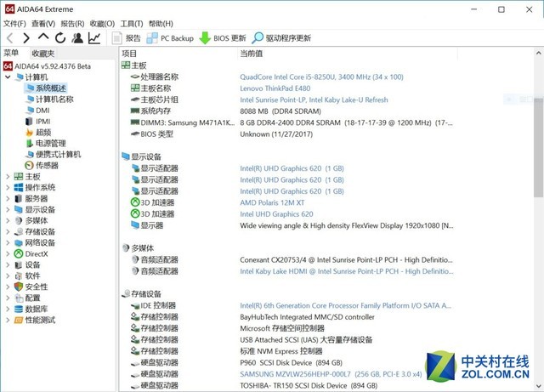544x392 pixels.
Task: Go forward with the right arrow icon
Action: tap(26, 38)
